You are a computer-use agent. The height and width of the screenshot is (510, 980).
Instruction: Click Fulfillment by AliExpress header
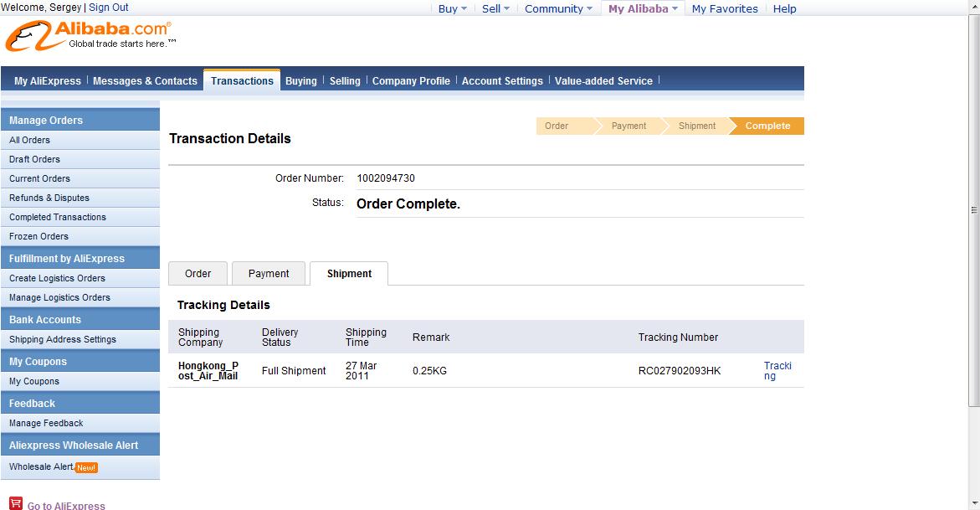80,258
